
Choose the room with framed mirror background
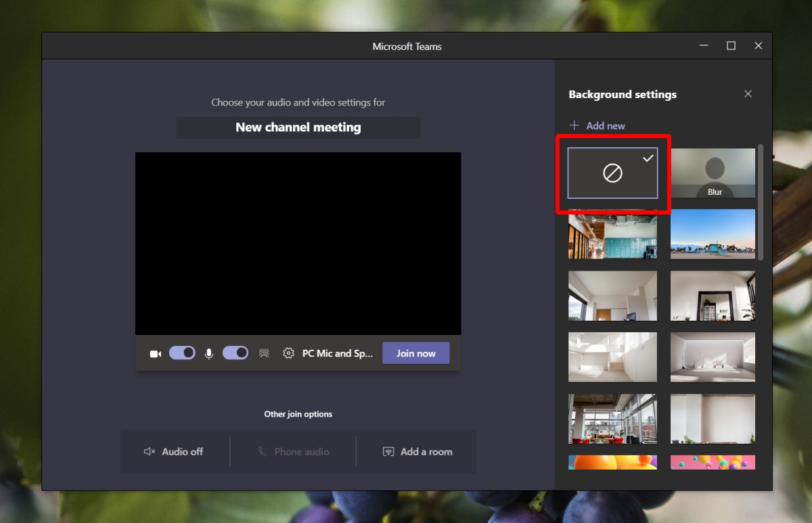713,296
